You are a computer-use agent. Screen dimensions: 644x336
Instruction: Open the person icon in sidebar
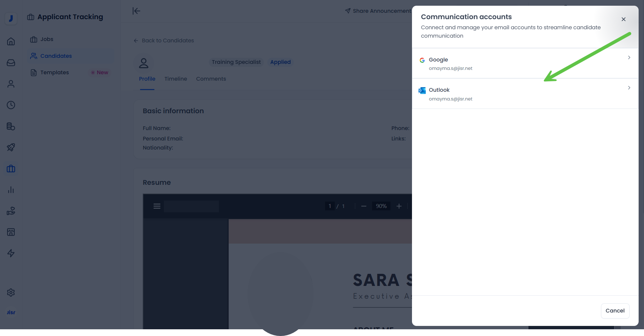[x=11, y=84]
